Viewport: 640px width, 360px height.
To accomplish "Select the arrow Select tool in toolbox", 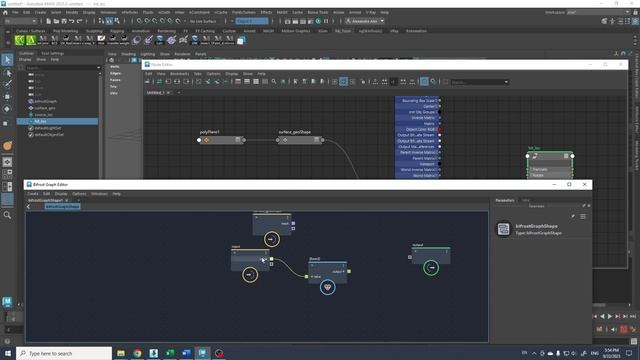I will tap(7, 60).
